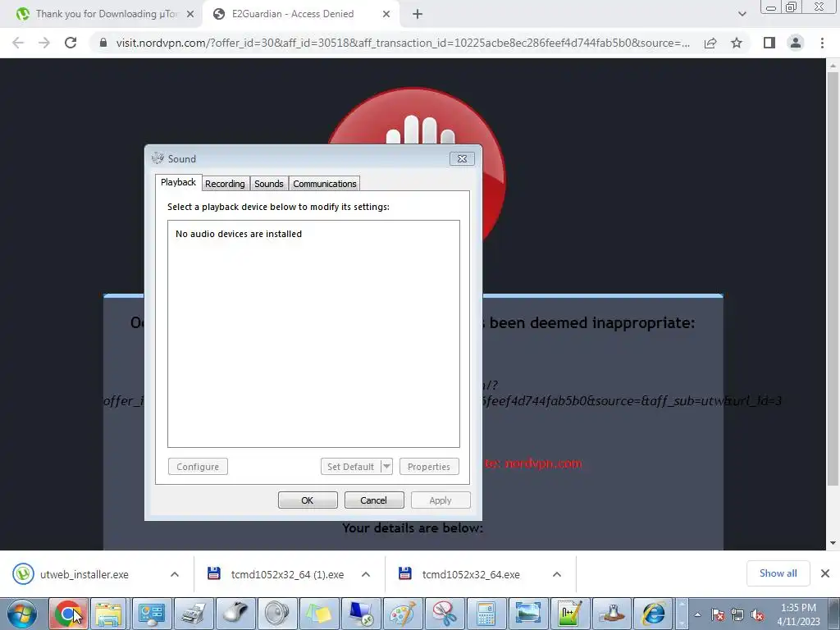Open Chrome profile menu
Screen dimensions: 840x630
tap(796, 43)
